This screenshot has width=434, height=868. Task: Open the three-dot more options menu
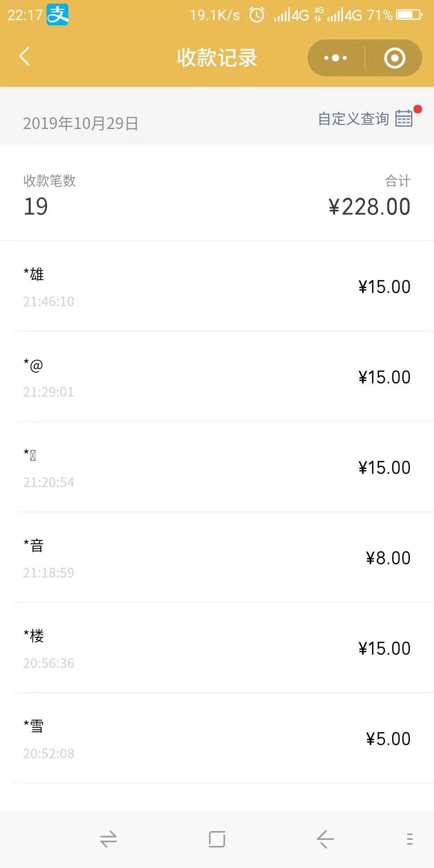(336, 58)
